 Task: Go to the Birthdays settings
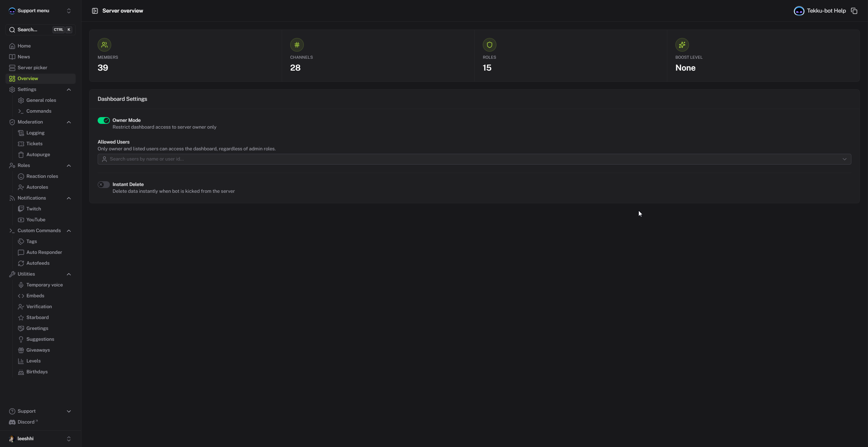(37, 372)
